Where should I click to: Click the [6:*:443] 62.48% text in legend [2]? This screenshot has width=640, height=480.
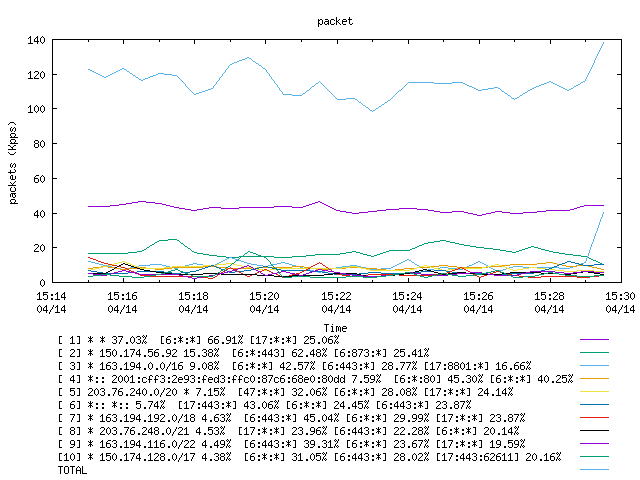[280, 353]
